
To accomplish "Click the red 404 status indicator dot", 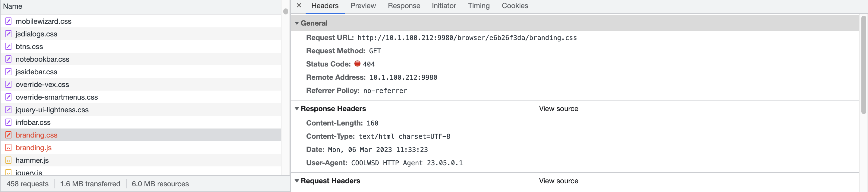I will (358, 64).
